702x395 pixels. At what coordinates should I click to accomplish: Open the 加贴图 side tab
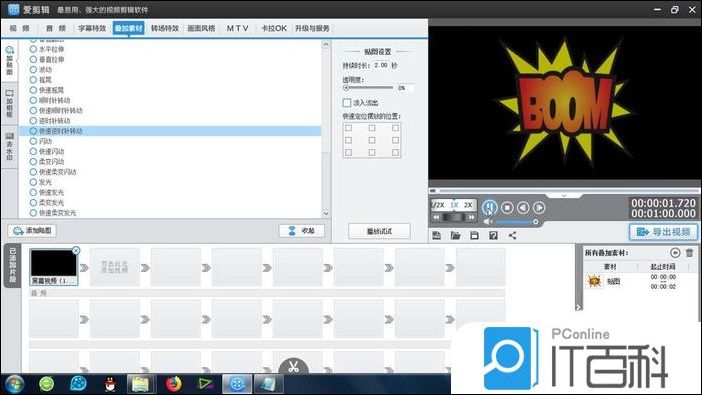(x=9, y=60)
